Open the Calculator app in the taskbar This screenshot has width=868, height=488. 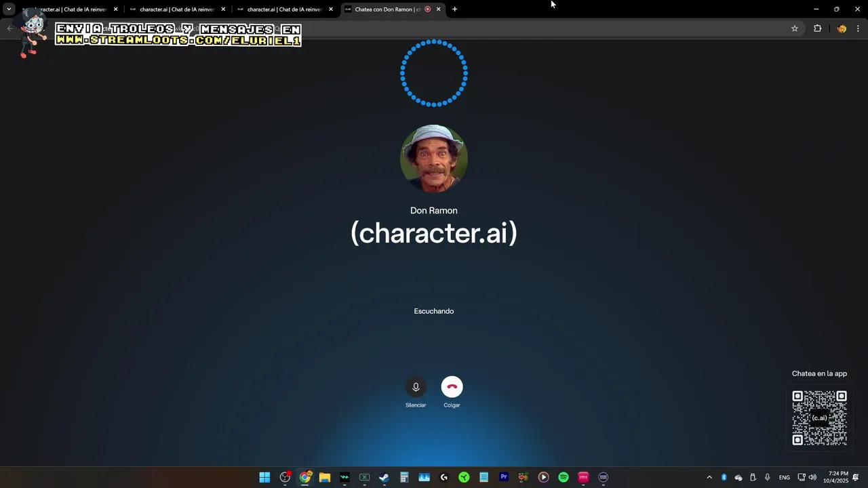[x=404, y=477]
